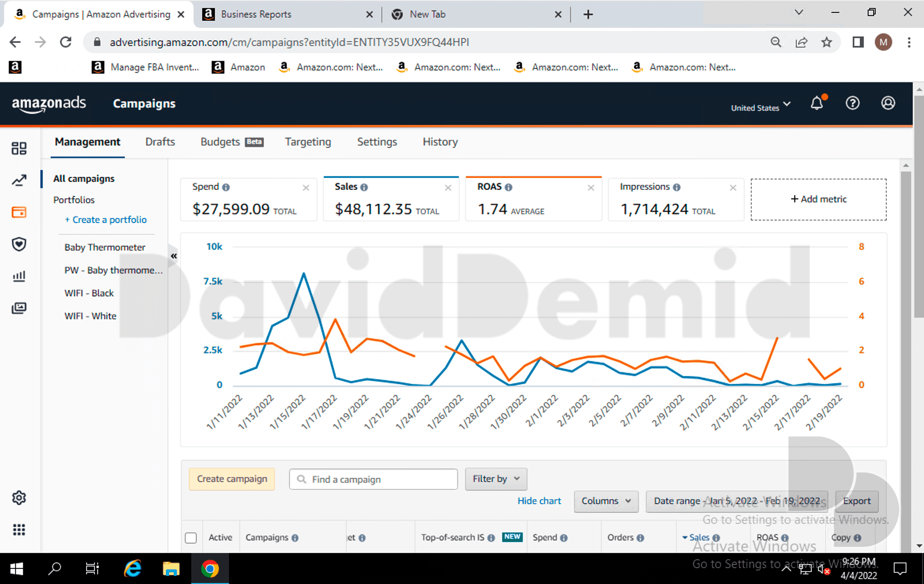Image resolution: width=924 pixels, height=584 pixels.
Task: Switch to the Drafts tab
Action: [160, 142]
